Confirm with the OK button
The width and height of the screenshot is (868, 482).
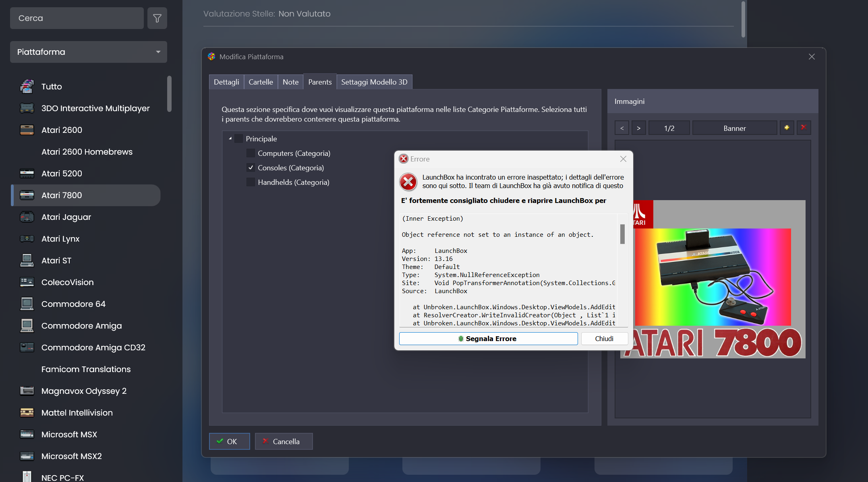pyautogui.click(x=229, y=441)
